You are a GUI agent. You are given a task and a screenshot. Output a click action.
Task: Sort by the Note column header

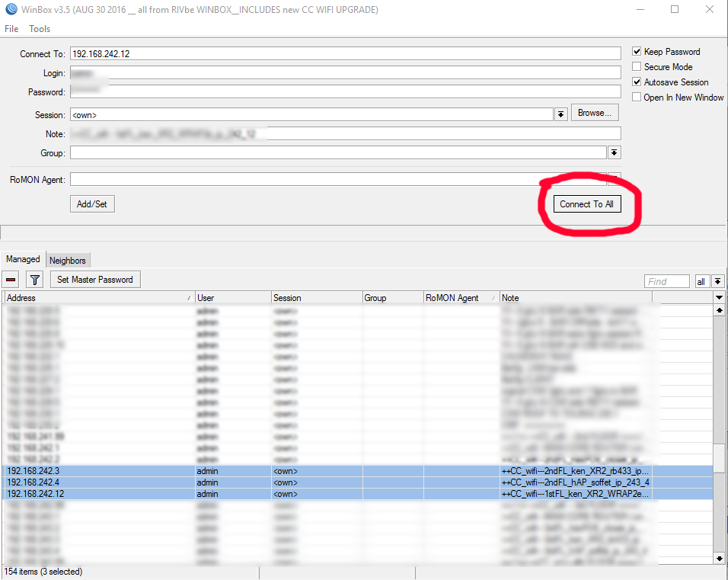[576, 298]
